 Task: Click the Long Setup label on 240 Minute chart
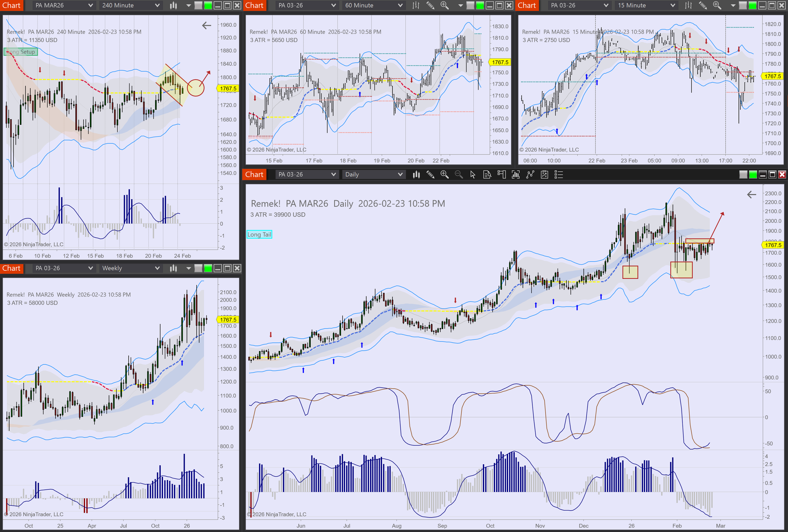(21, 52)
